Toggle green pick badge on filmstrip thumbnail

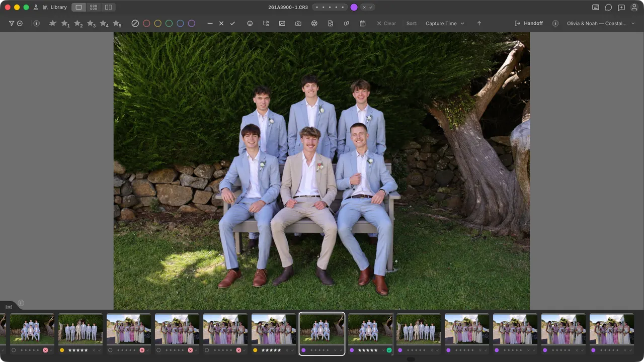[389, 350]
